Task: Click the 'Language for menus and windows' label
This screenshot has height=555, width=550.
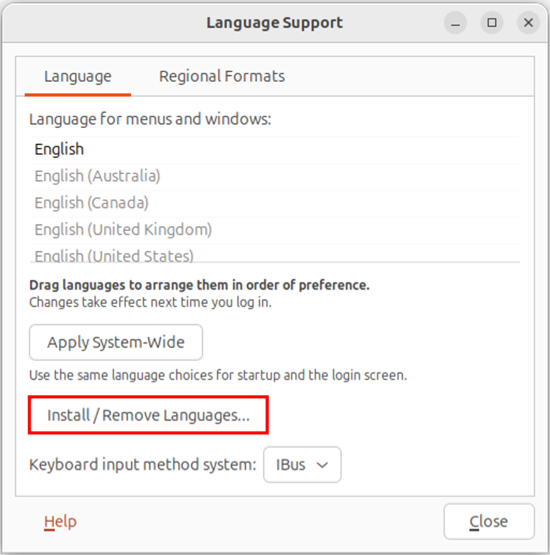Action: point(150,119)
